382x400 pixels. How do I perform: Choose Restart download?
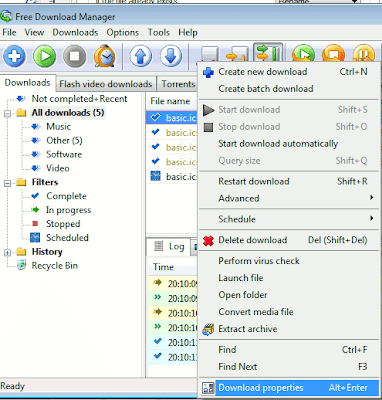click(x=289, y=181)
